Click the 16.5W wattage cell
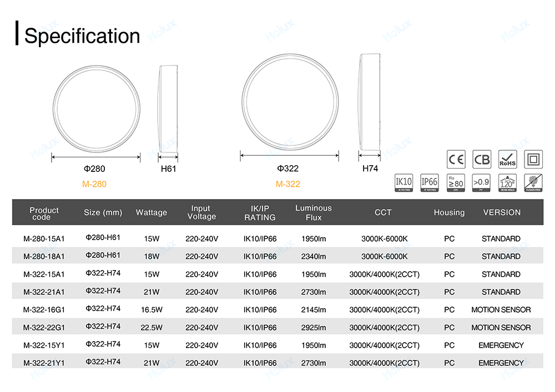 pos(152,310)
